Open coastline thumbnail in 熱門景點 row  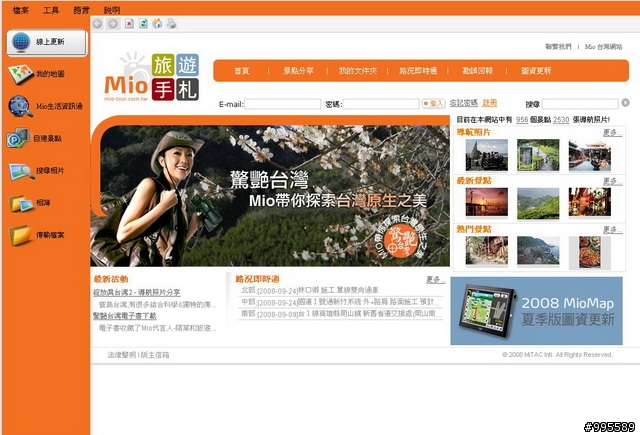click(538, 251)
